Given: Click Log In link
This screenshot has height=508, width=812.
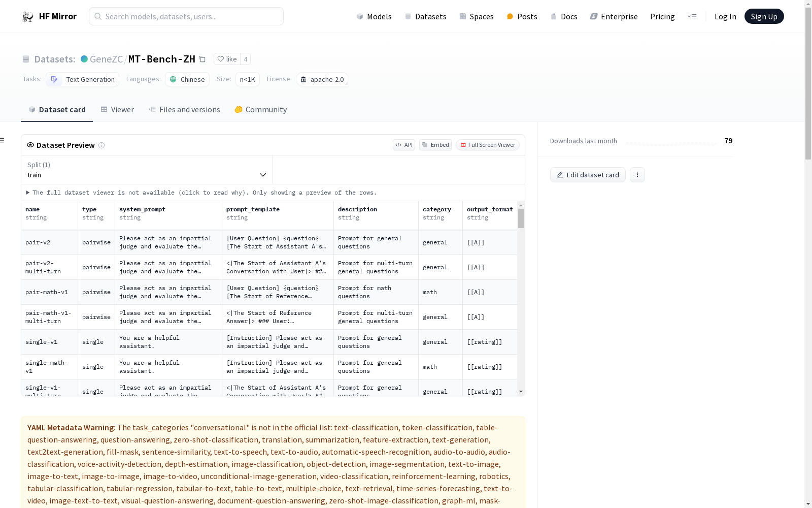Looking at the screenshot, I should 725,16.
